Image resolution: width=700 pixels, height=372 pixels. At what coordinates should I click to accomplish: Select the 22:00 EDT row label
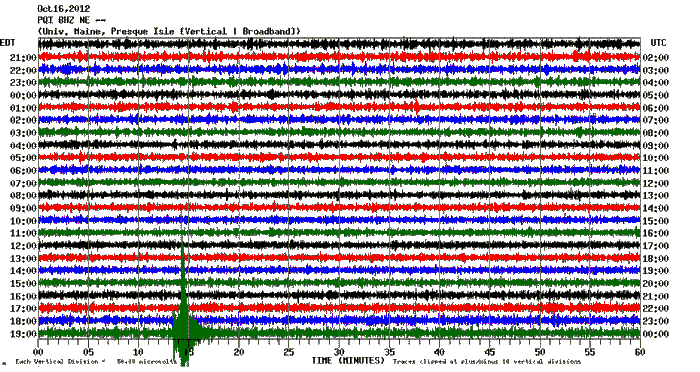click(23, 70)
